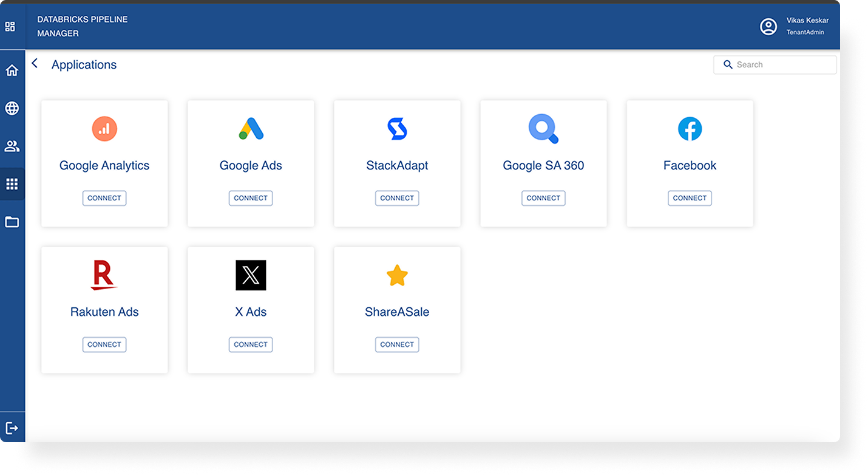Viewport: 868px width, 475px height.
Task: Connect the Google Ads application
Action: point(251,198)
